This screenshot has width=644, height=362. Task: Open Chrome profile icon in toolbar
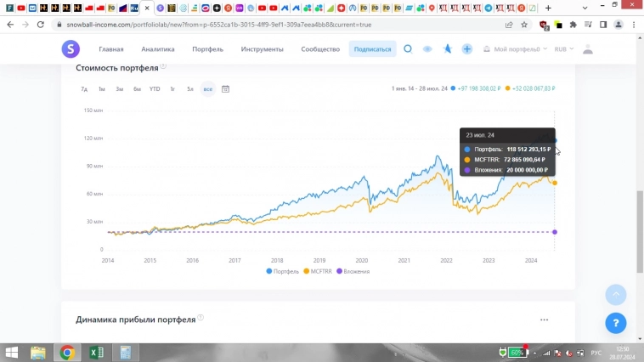(619, 25)
